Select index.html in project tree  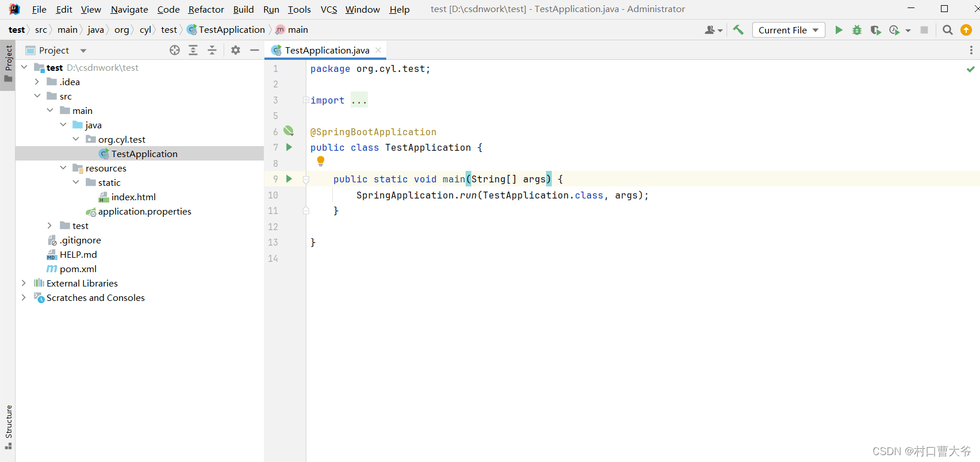(133, 197)
